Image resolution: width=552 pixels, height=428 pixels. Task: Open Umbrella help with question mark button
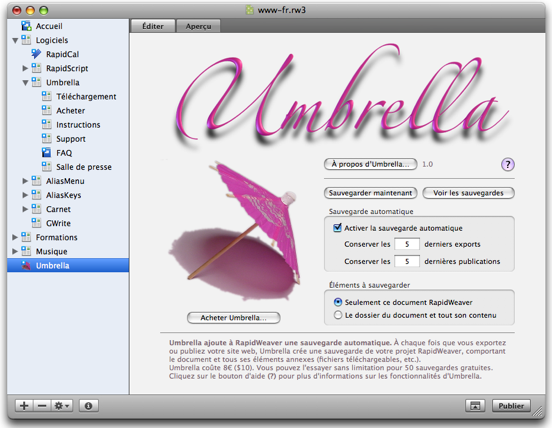click(x=507, y=164)
